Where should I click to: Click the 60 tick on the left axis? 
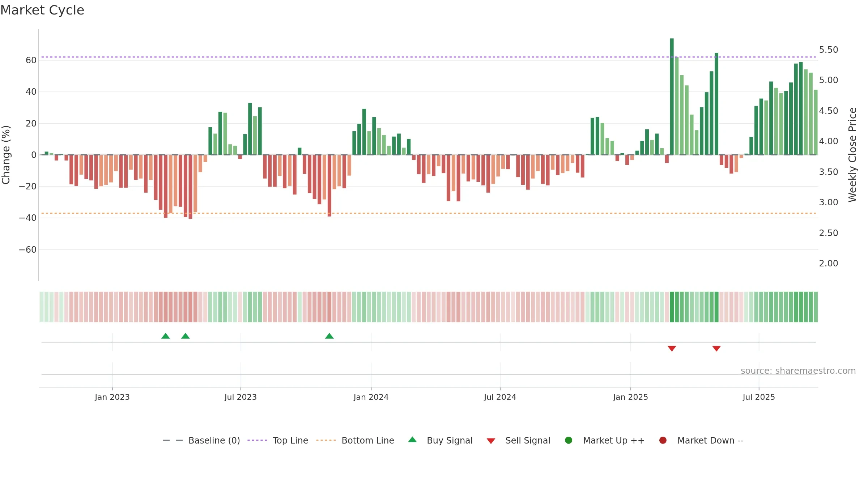point(31,60)
